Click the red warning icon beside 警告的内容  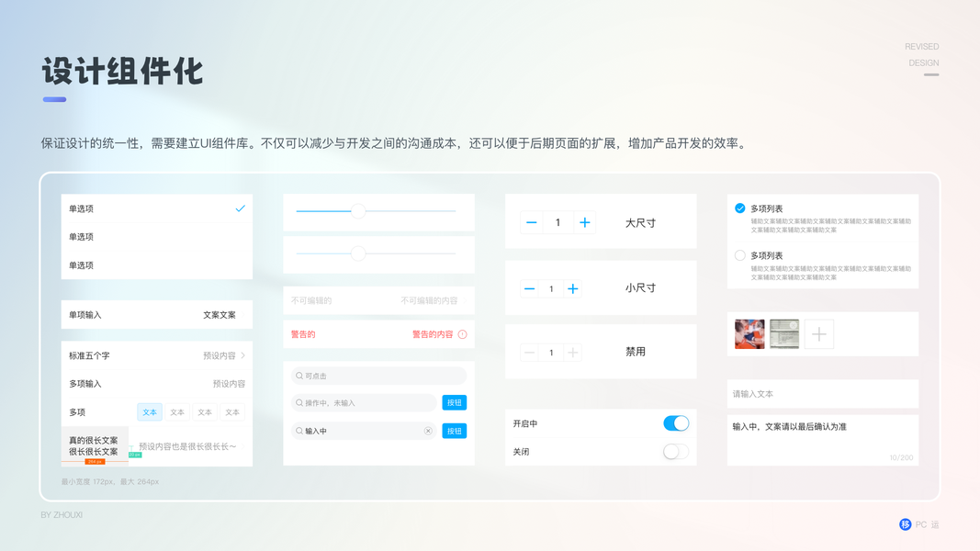tap(463, 334)
